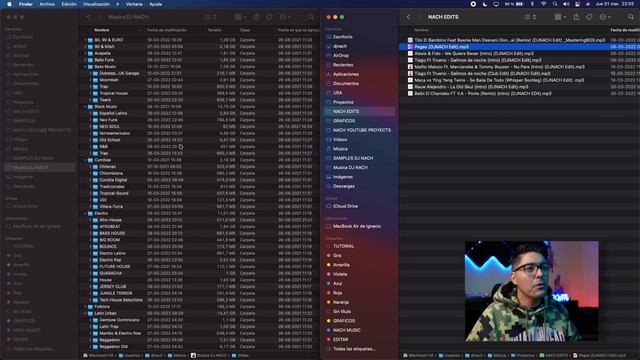Viewport: 640px width, 360px height.
Task: Open the tags icon in Musica DJ NACH toolbar
Action: tap(269, 17)
